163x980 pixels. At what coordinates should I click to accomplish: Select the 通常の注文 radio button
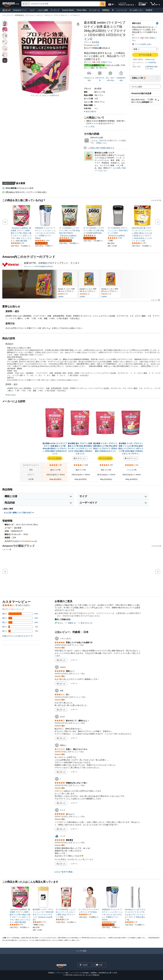157,23
